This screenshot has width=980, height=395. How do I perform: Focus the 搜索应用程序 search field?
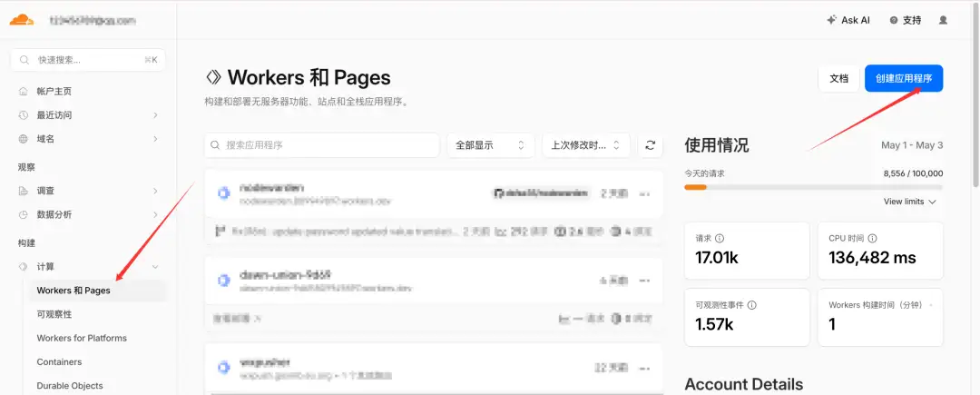tap(322, 145)
